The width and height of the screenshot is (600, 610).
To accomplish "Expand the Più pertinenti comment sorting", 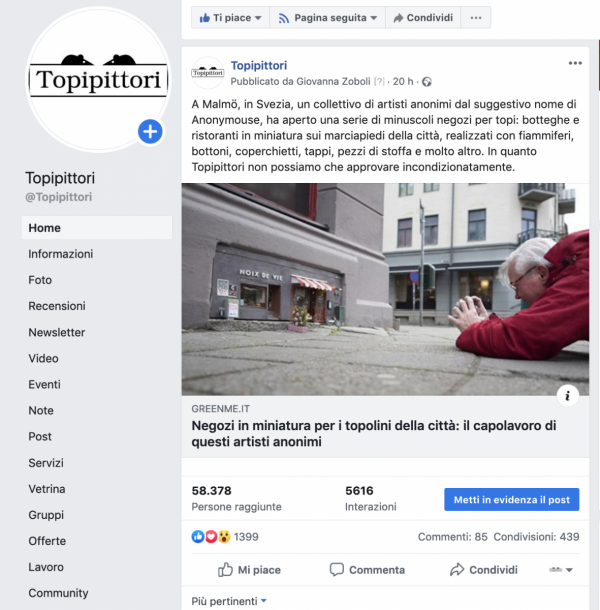I will (229, 601).
